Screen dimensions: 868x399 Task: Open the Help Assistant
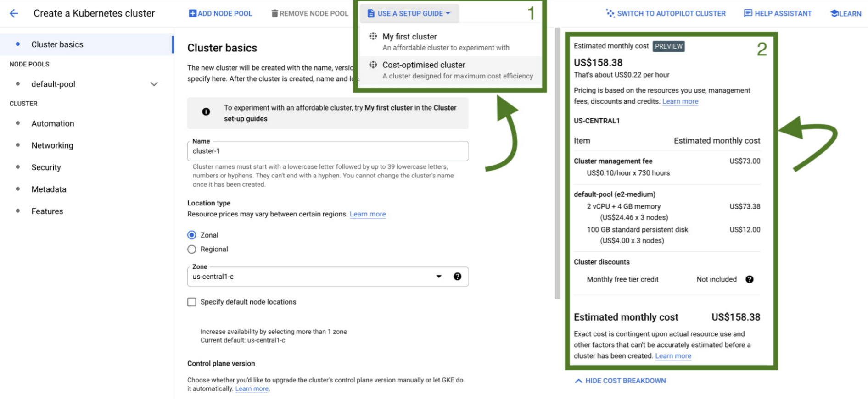pyautogui.click(x=778, y=14)
